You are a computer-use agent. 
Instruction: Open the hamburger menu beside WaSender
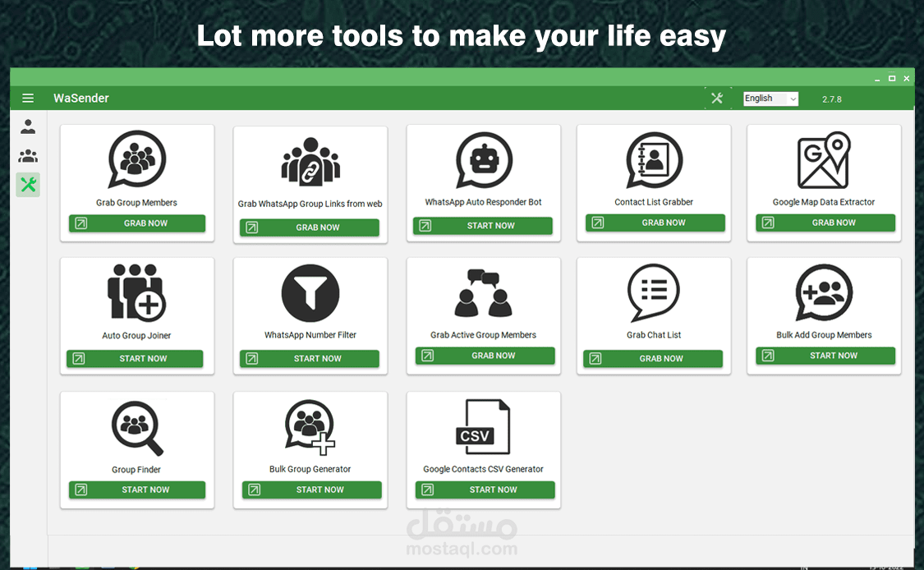point(28,99)
